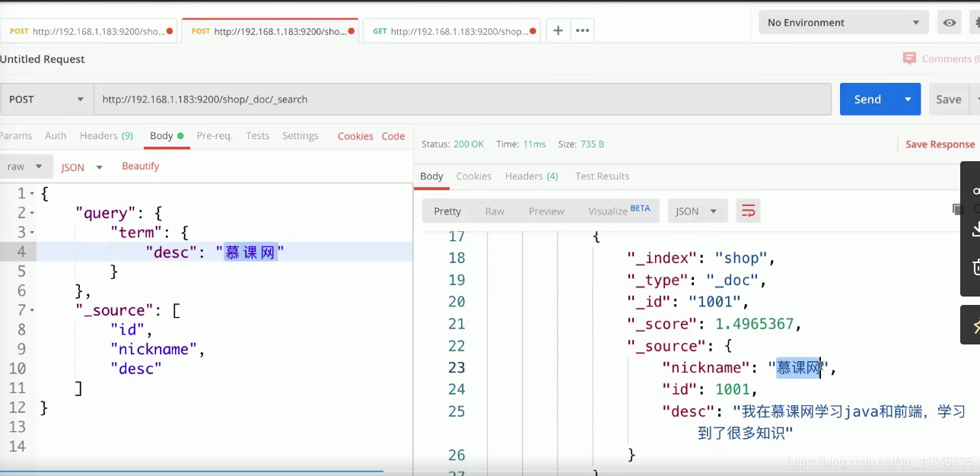Open the response JSON format dropdown
The width and height of the screenshot is (980, 476).
click(697, 211)
